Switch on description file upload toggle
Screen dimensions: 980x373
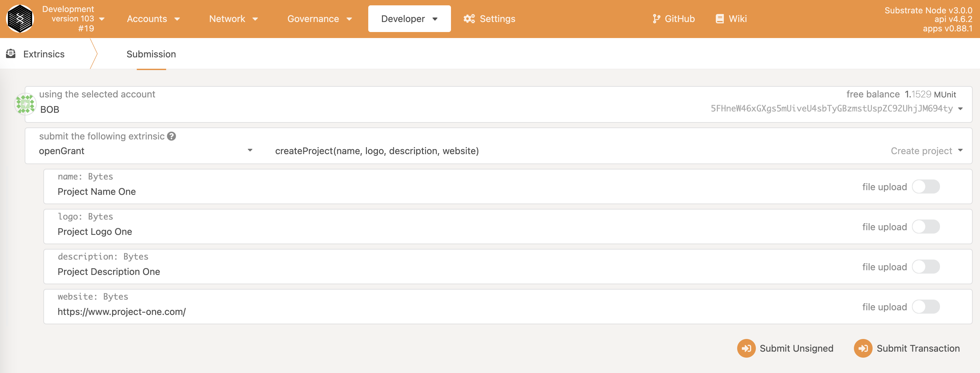(x=925, y=267)
